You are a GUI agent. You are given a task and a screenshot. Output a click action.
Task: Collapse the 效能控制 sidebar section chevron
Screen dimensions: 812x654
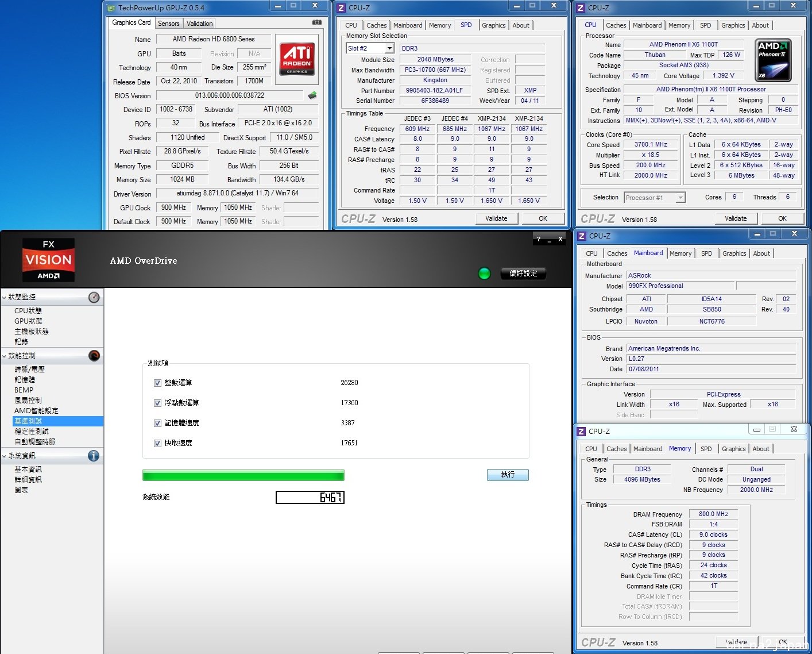5,356
